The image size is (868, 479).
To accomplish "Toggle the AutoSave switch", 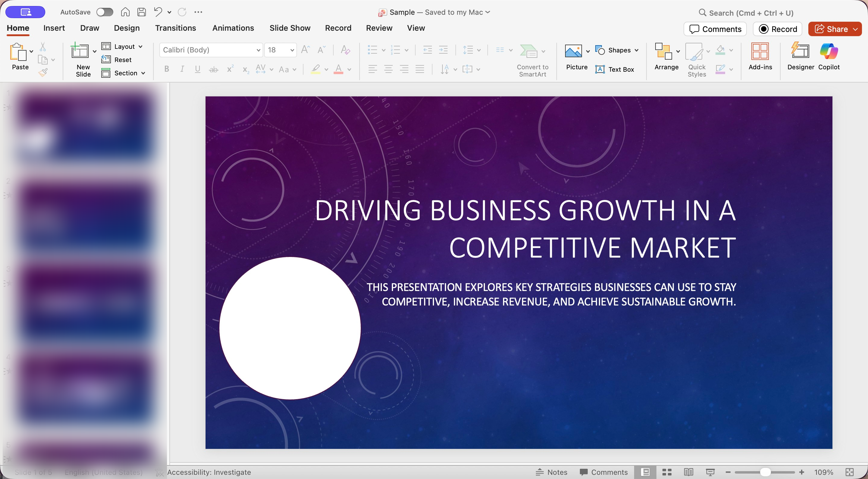I will pyautogui.click(x=105, y=12).
